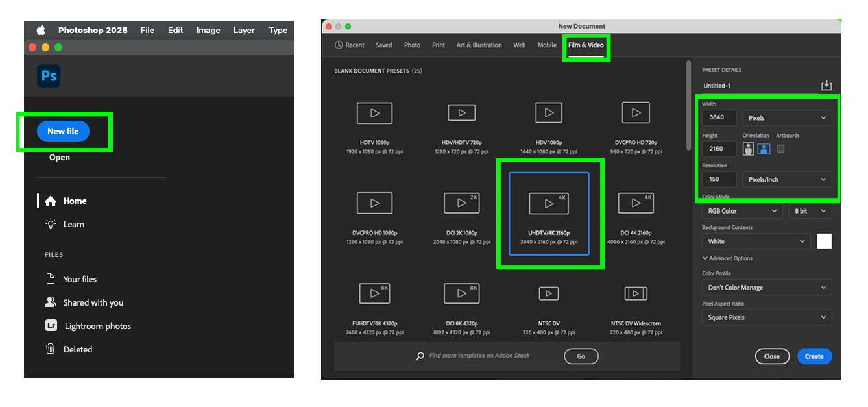Click the Create button

pyautogui.click(x=814, y=356)
